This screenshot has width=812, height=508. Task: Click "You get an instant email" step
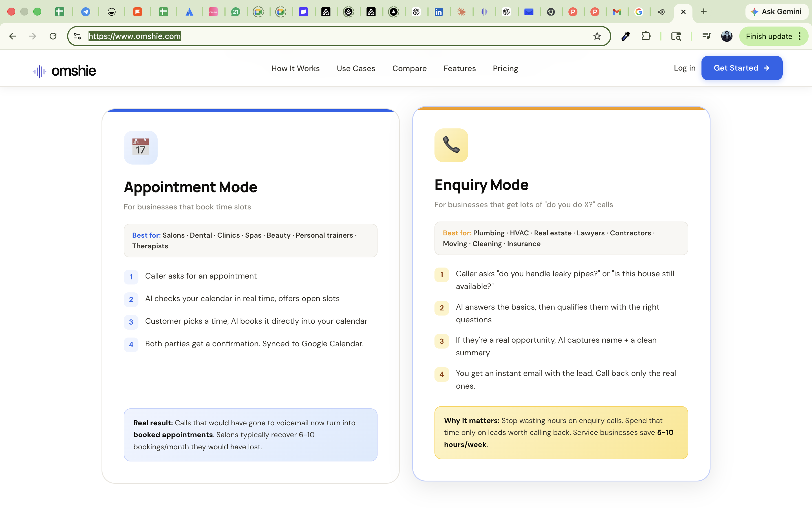[x=566, y=380]
